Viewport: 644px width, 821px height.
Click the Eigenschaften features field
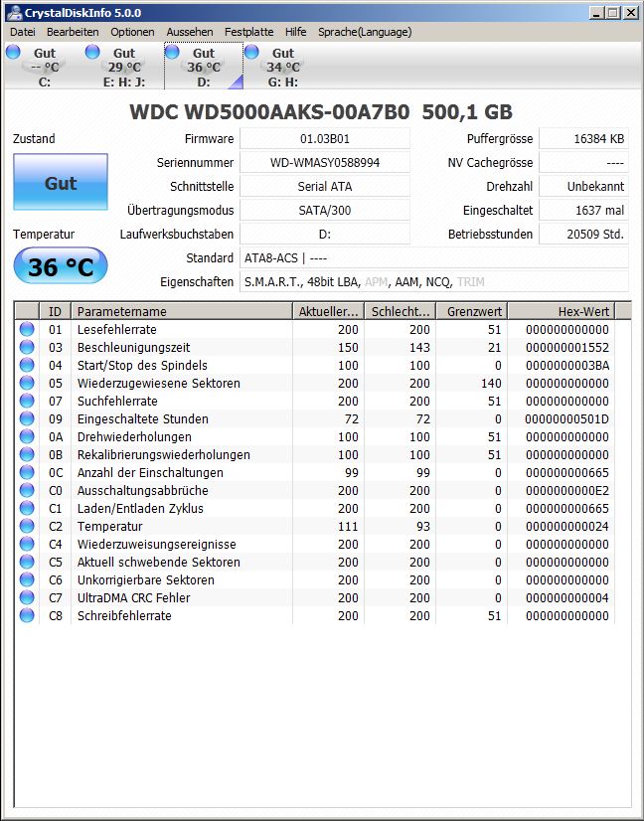click(434, 281)
